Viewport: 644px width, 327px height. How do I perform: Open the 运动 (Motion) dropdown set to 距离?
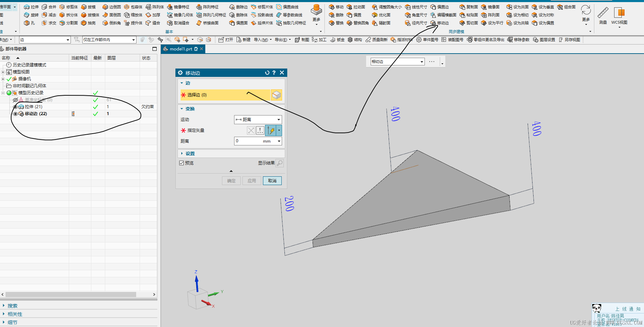[258, 120]
